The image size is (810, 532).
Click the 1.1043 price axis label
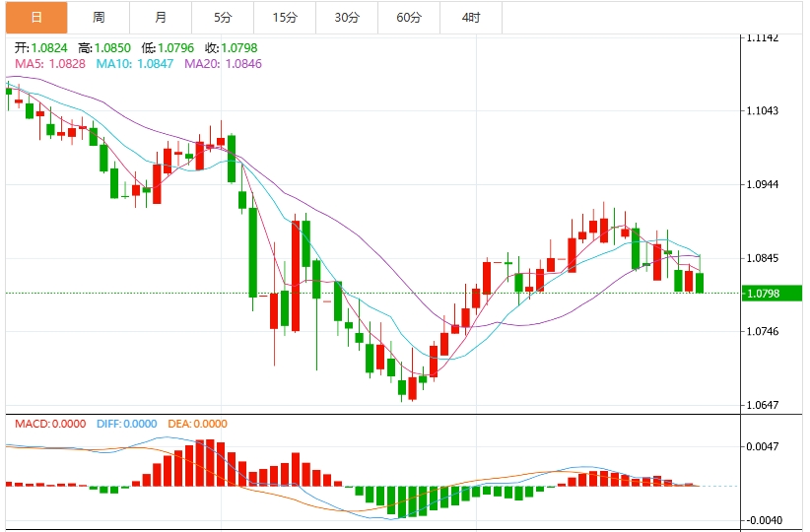pyautogui.click(x=763, y=110)
